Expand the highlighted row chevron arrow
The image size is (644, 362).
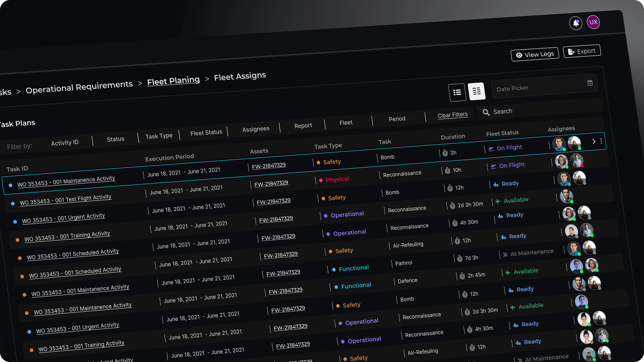(x=594, y=142)
